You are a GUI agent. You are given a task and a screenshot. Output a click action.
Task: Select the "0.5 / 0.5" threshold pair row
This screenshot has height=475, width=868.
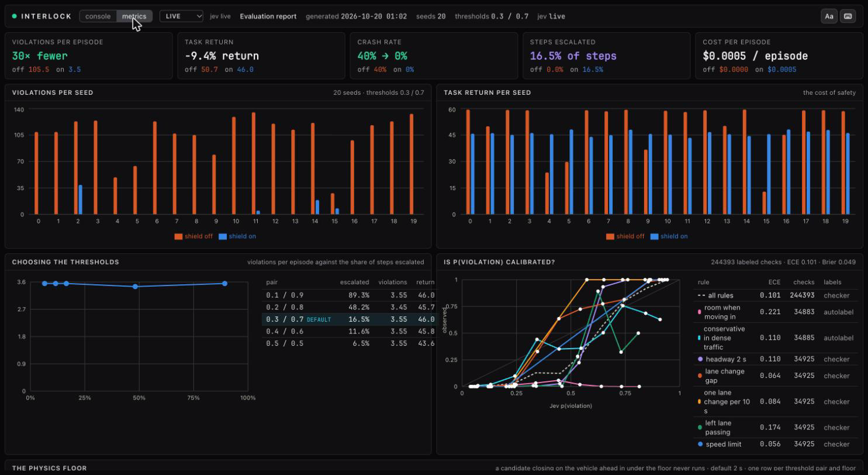tap(350, 343)
